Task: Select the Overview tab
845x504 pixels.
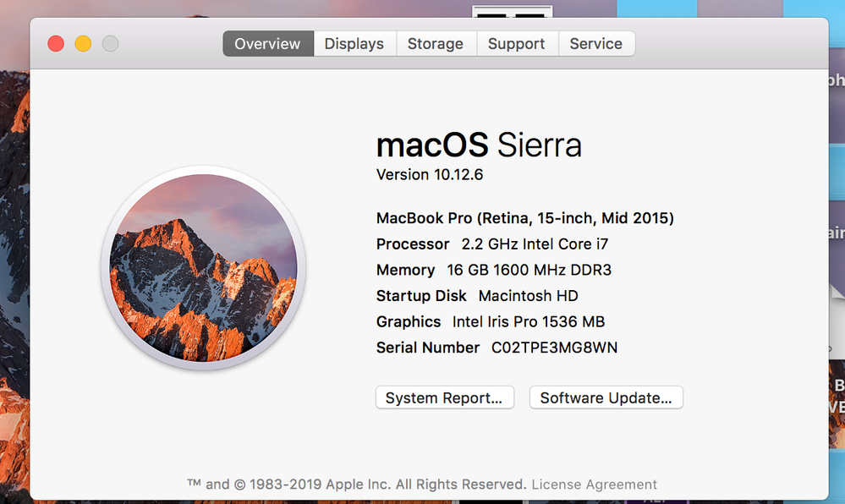Action: [x=267, y=44]
